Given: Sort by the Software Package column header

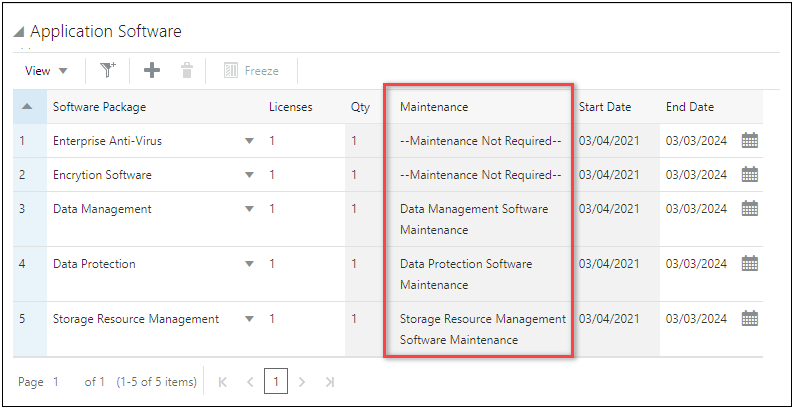Looking at the screenshot, I should [99, 107].
